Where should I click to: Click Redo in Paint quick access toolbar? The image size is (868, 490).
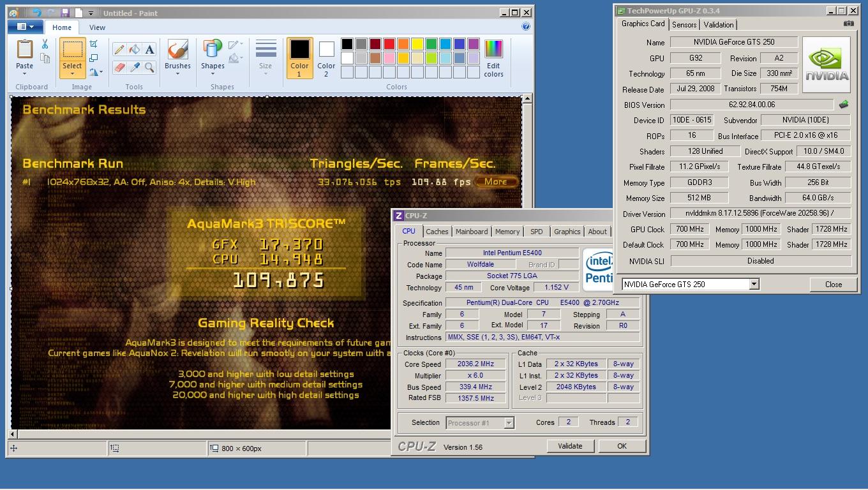51,13
